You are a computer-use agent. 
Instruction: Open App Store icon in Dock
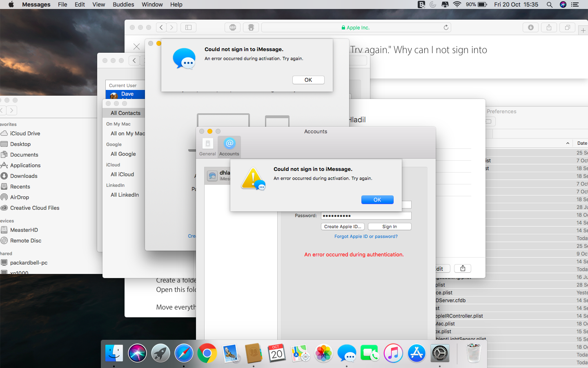pyautogui.click(x=416, y=353)
